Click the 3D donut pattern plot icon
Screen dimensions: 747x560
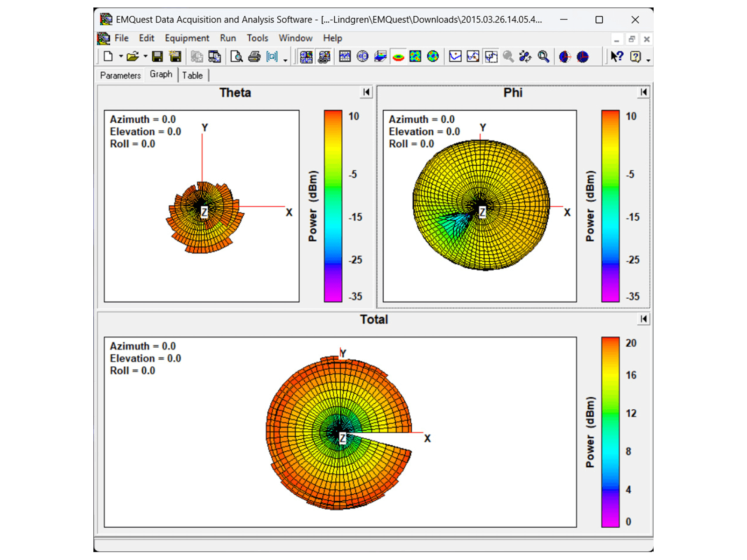[398, 57]
